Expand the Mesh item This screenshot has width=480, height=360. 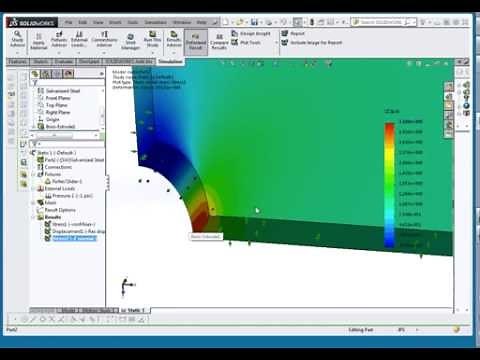(33, 203)
